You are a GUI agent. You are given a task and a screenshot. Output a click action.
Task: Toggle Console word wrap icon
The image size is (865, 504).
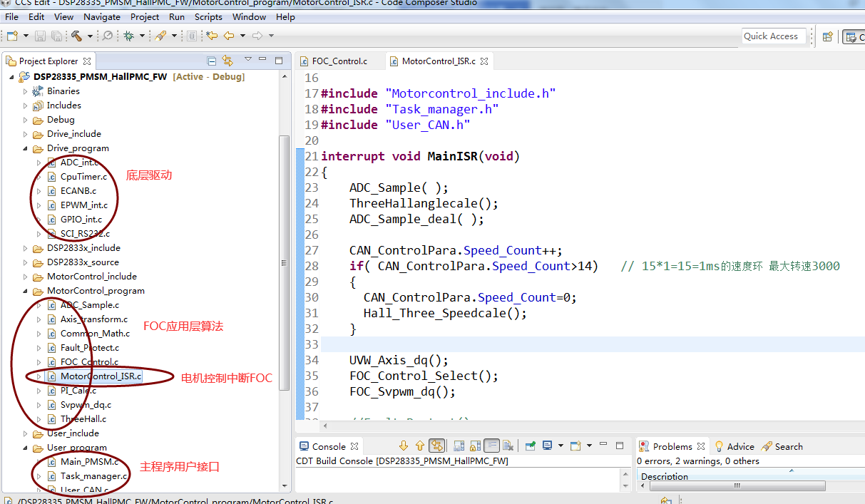(x=491, y=446)
